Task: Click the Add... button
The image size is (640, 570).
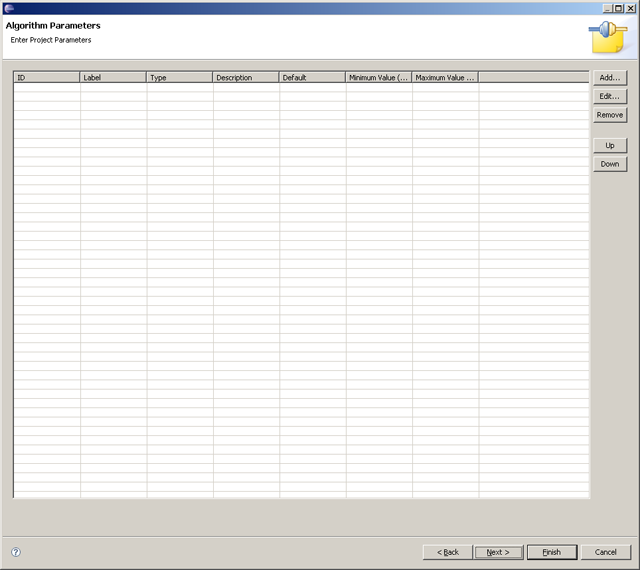Action: tap(610, 78)
